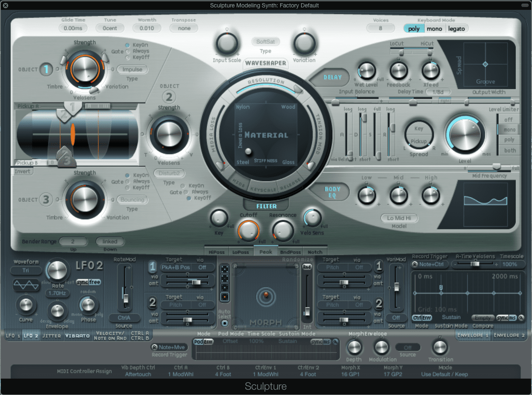Click the magnifier zoom icon in Envelope 1 panel

pos(521,318)
